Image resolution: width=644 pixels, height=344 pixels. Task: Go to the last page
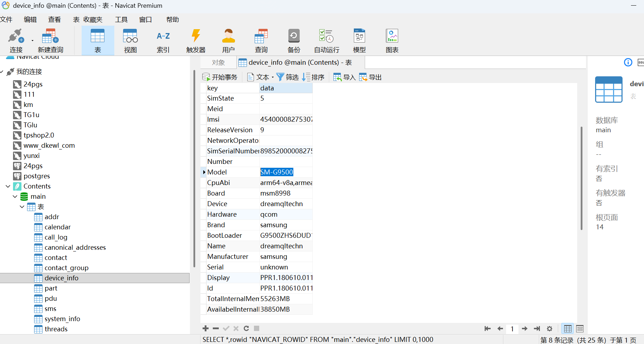(537, 329)
